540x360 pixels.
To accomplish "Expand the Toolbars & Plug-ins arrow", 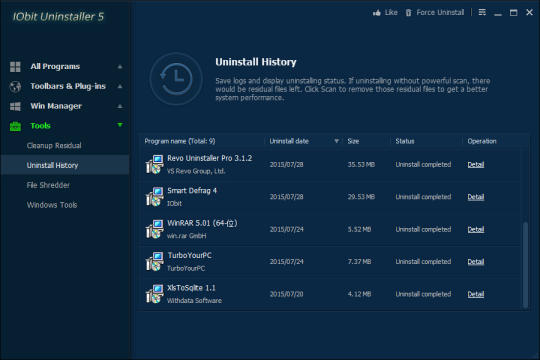I will tap(120, 86).
